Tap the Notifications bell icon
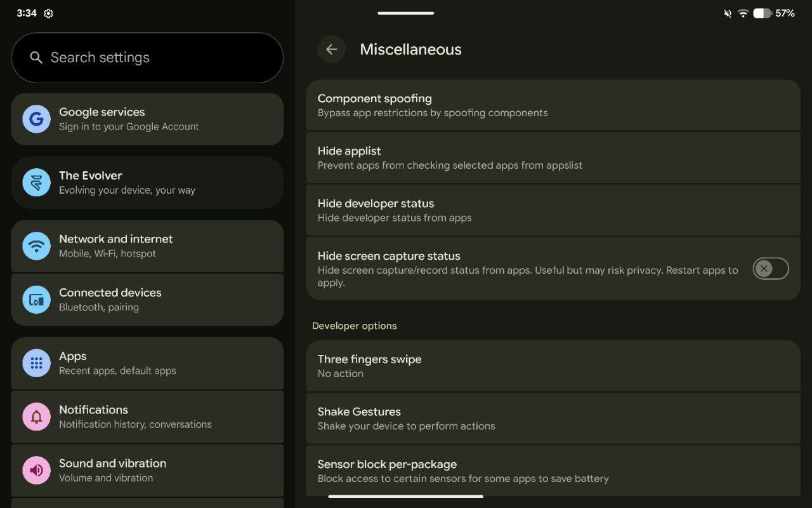 (x=36, y=417)
